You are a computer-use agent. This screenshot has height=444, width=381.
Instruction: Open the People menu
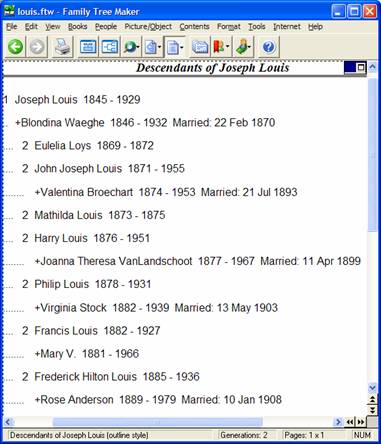106,27
